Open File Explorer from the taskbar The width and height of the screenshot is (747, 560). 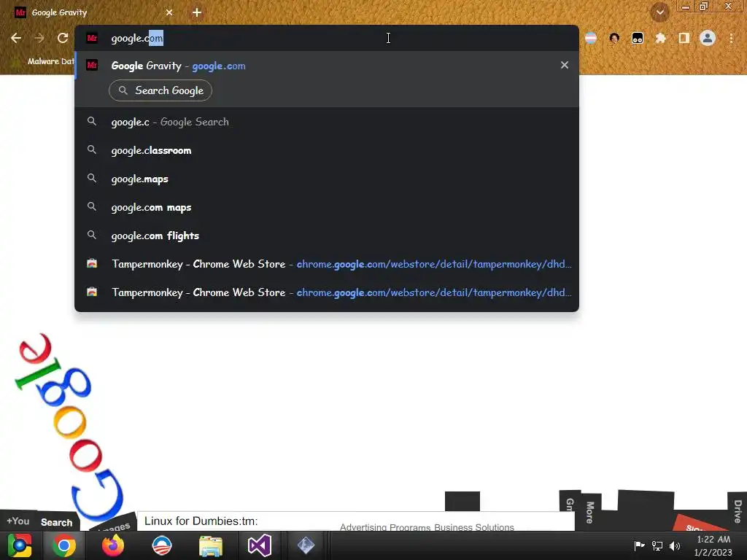point(211,546)
